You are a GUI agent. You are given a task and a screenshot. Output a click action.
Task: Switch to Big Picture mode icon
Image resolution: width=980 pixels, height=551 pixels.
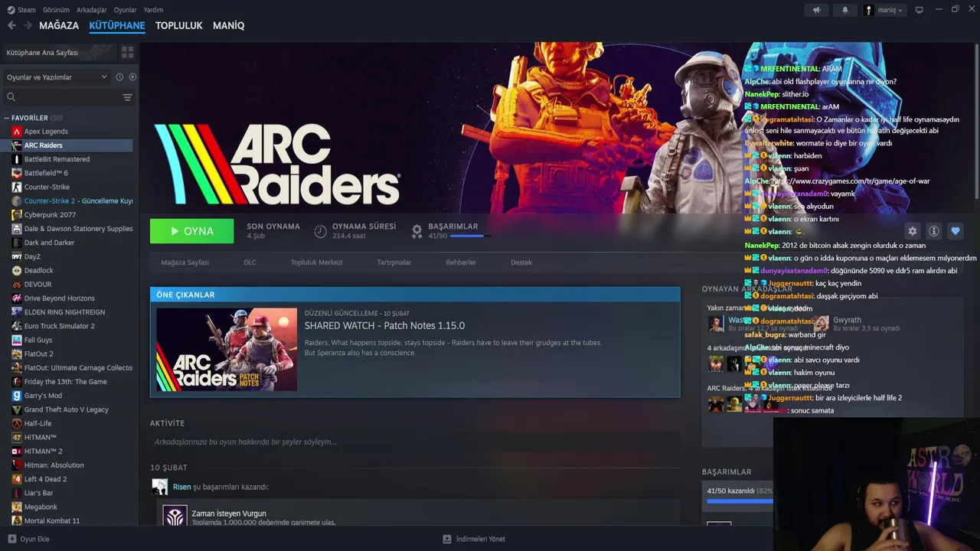tap(920, 10)
